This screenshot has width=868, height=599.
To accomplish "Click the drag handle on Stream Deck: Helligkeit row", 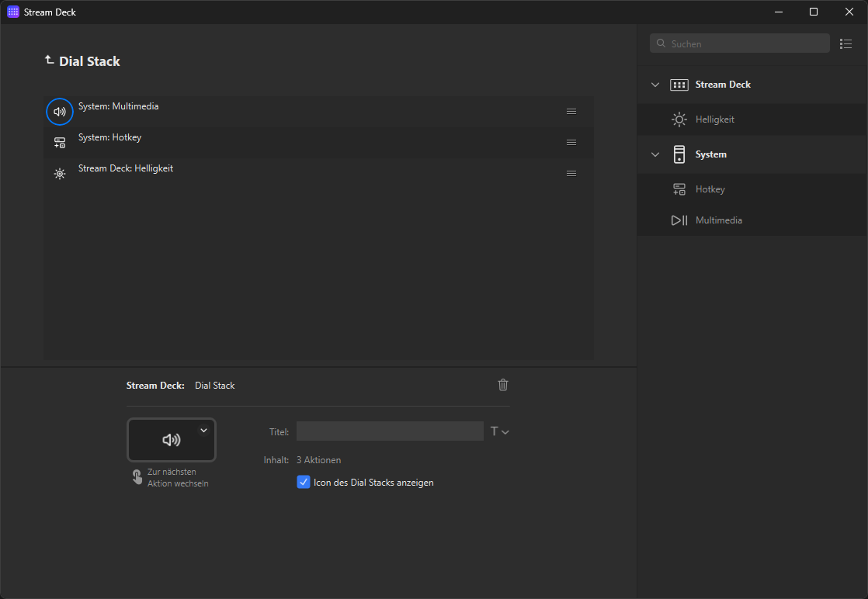I will 571,174.
